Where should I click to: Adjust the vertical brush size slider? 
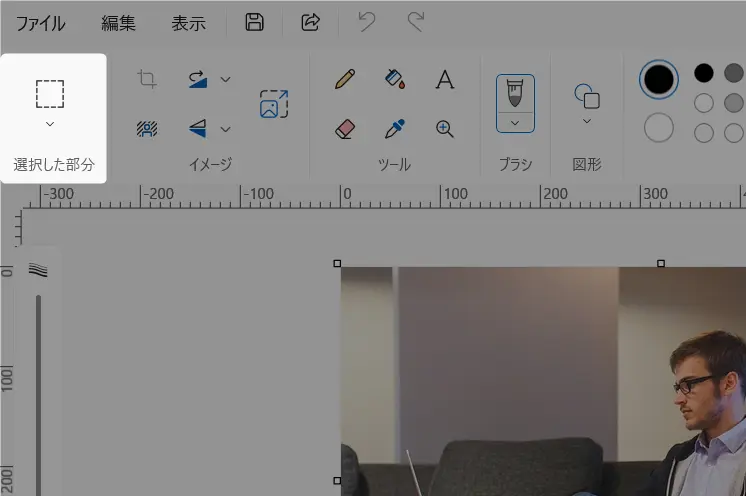click(38, 395)
